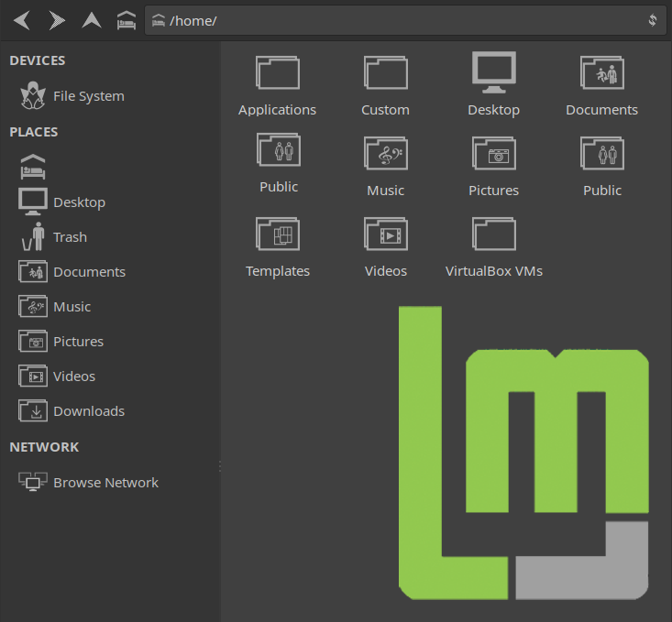Open Trash in the sidebar
This screenshot has height=622, width=672.
(54, 237)
